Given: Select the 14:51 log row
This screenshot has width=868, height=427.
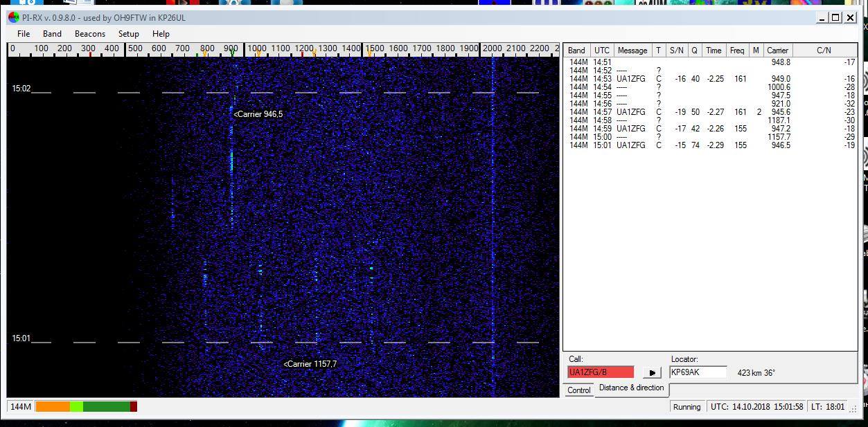Looking at the screenshot, I should pos(711,62).
